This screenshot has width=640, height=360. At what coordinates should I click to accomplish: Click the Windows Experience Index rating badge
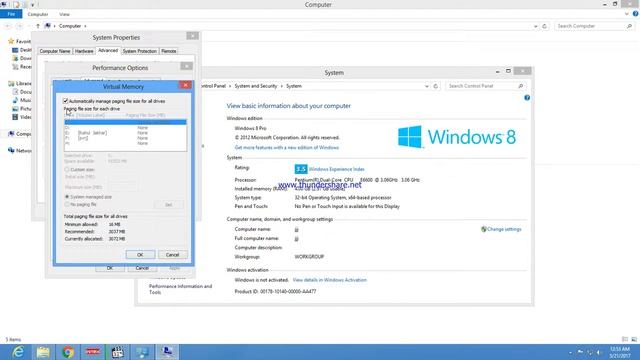point(301,169)
